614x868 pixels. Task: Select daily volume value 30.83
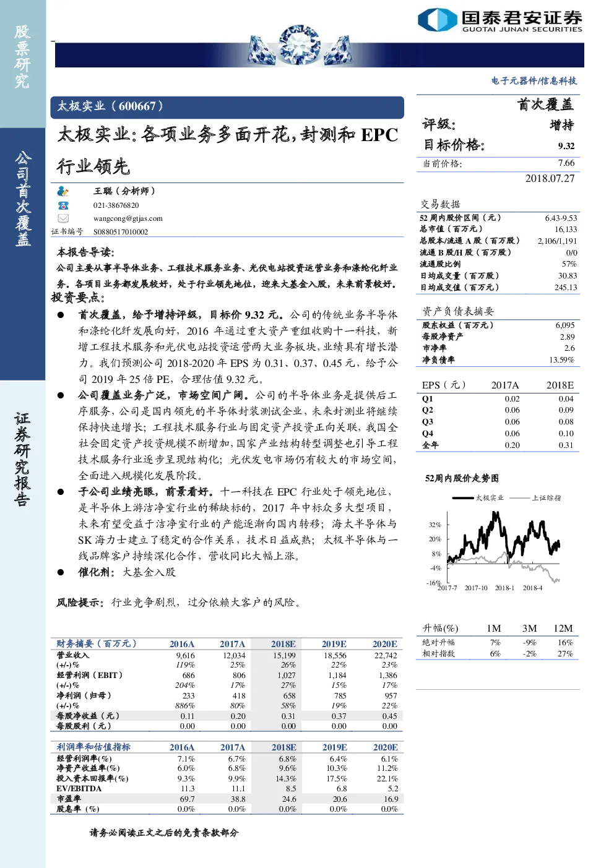pos(568,276)
